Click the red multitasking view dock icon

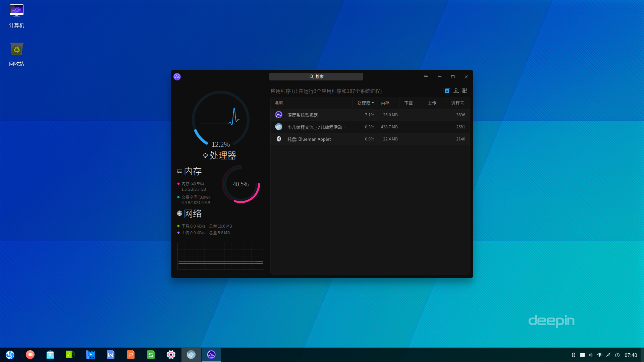(30, 355)
